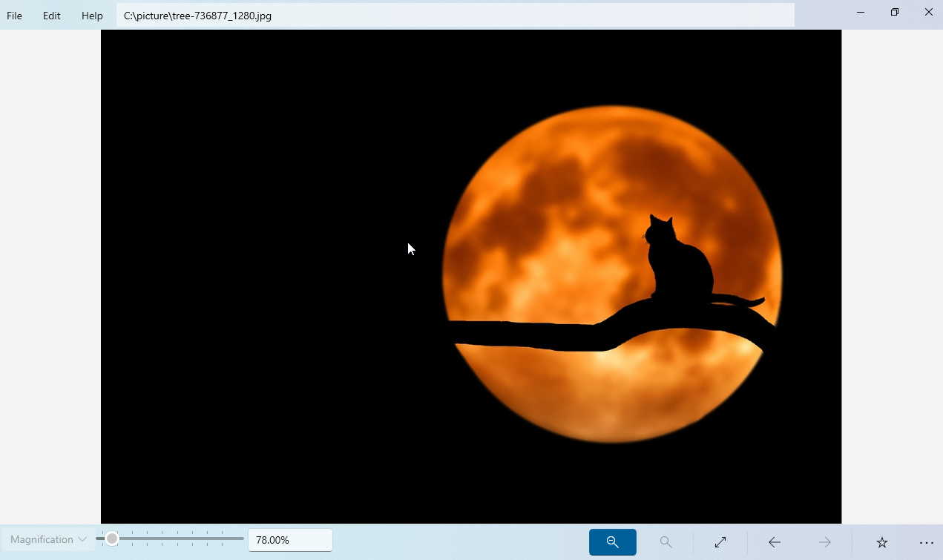The image size is (943, 560).
Task: Open the Magnification dropdown
Action: tap(48, 539)
